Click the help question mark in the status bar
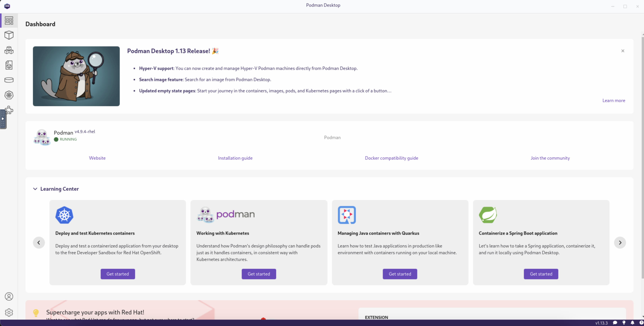 pyautogui.click(x=641, y=323)
